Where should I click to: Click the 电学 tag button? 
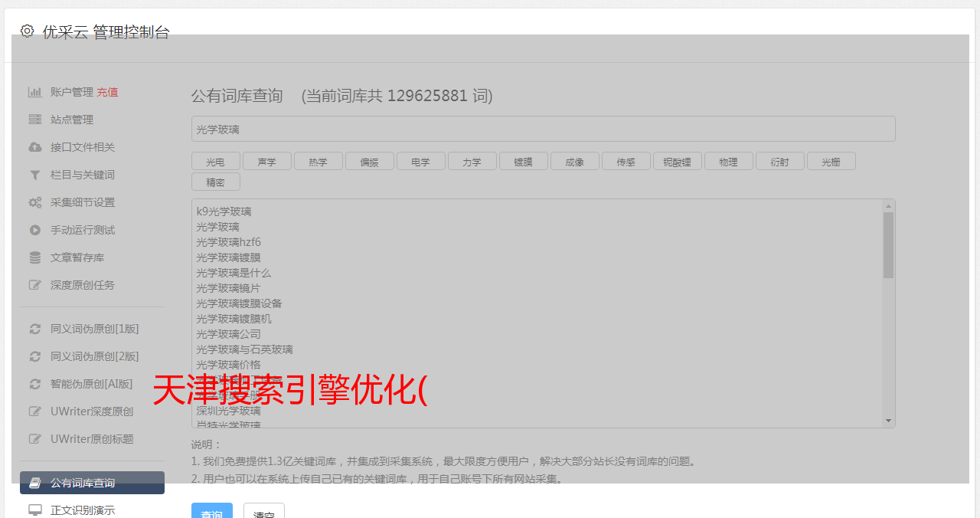420,161
